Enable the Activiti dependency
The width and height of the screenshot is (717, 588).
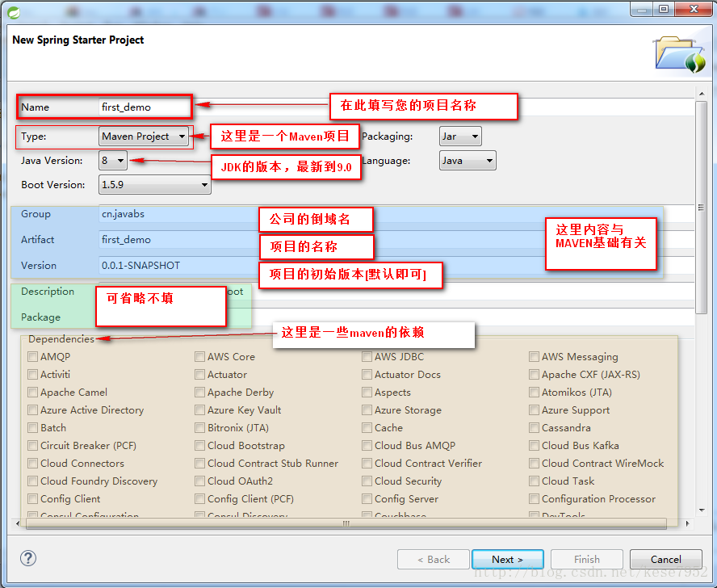[32, 374]
